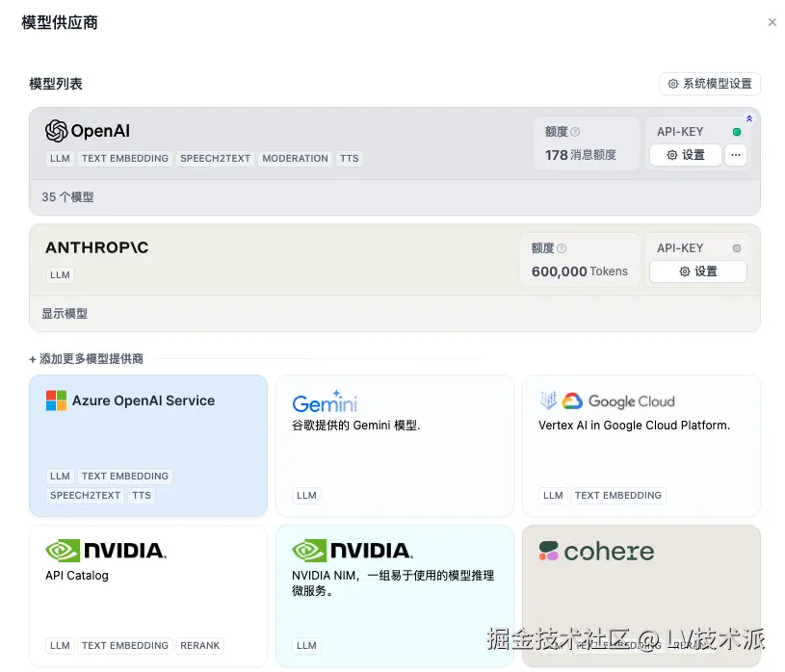Click NVIDIA NIM logo
Screen dimensions: 785x672
(x=353, y=551)
